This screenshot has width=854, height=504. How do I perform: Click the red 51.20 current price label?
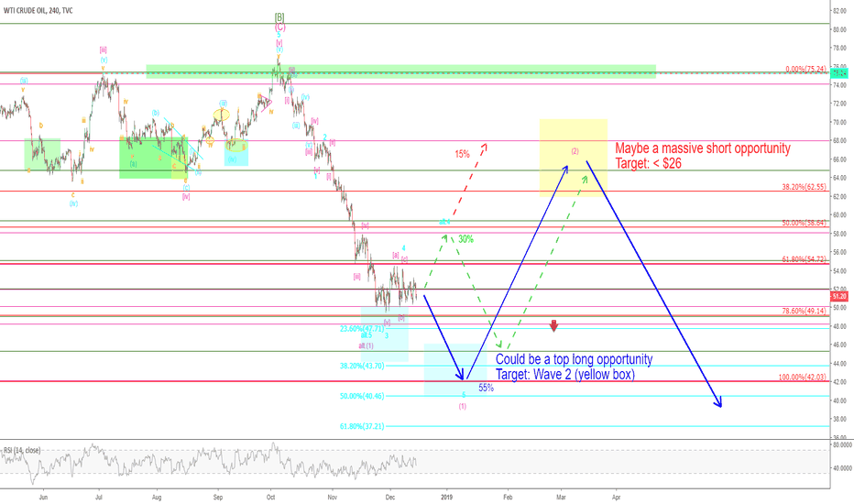(x=839, y=296)
